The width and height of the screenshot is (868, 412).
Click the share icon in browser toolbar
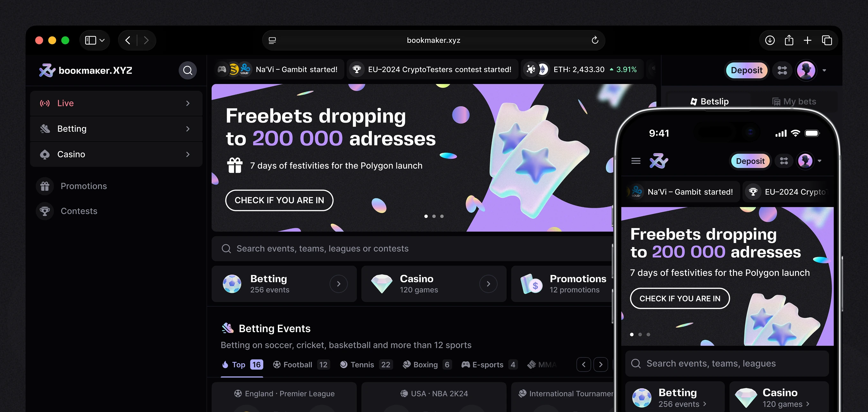789,40
